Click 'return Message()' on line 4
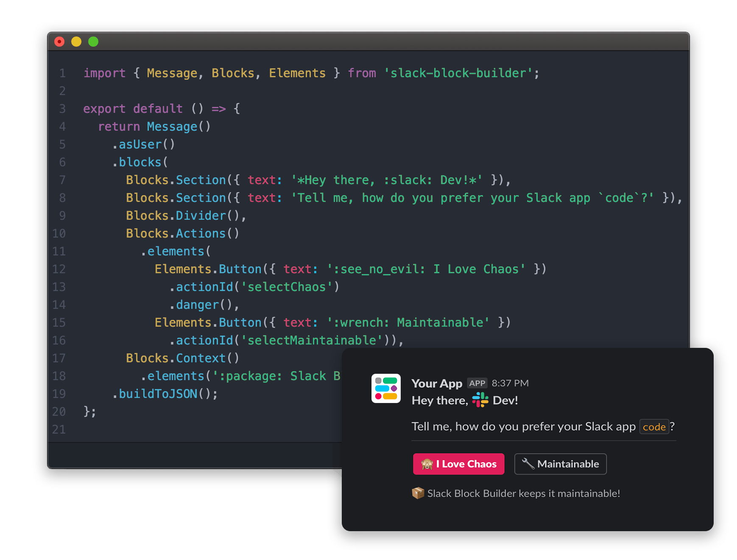Screen dimensions: 737x560 (154, 126)
